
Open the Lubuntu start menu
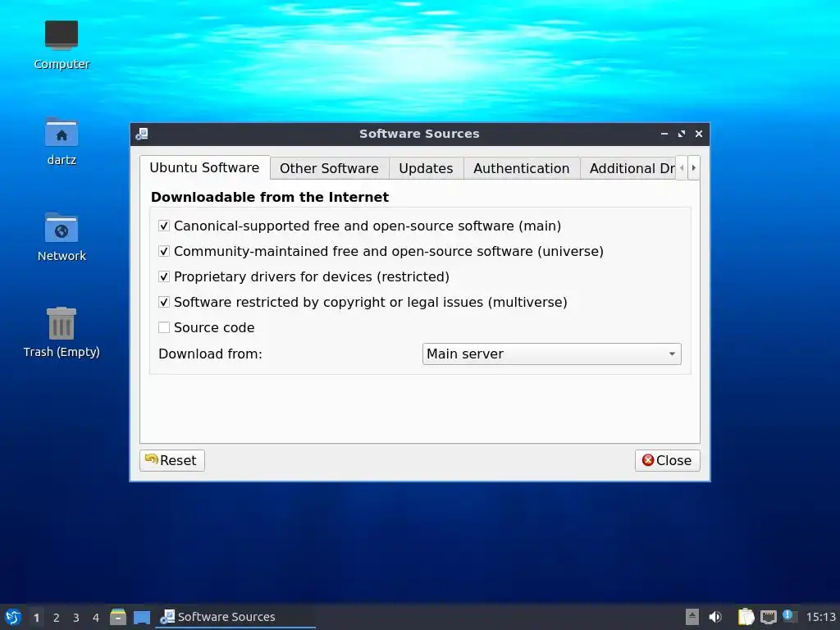[x=13, y=617]
